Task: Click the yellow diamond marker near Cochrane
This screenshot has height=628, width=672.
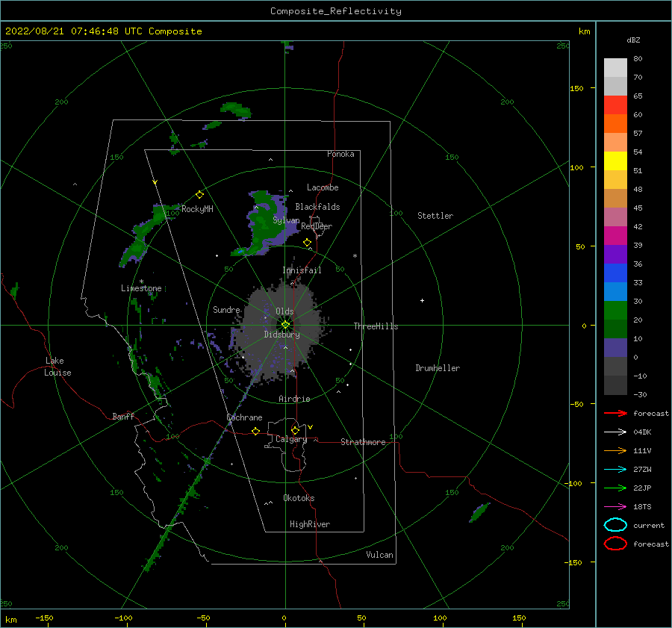Action: click(x=256, y=431)
